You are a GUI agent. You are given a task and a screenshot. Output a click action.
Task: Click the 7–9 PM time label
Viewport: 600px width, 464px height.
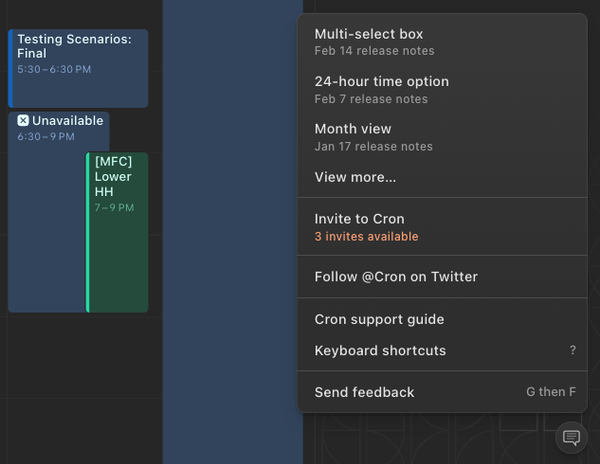pyautogui.click(x=114, y=208)
